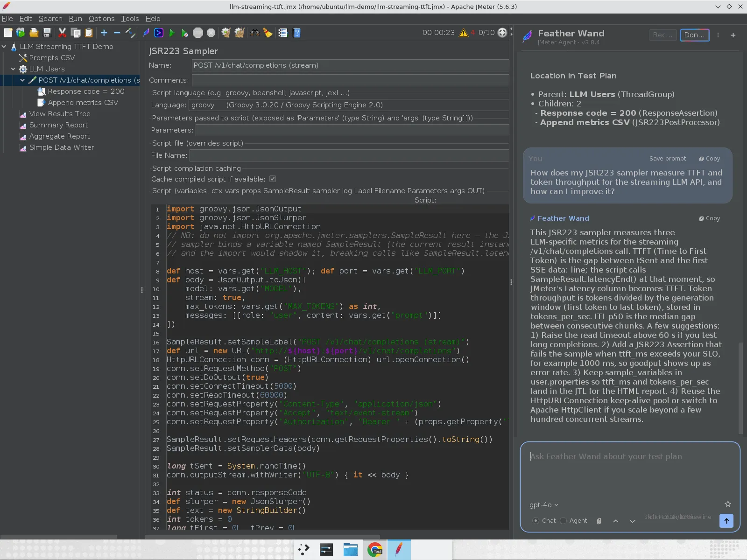Open Search with the binoculars icon
747x560 pixels.
tap(254, 33)
